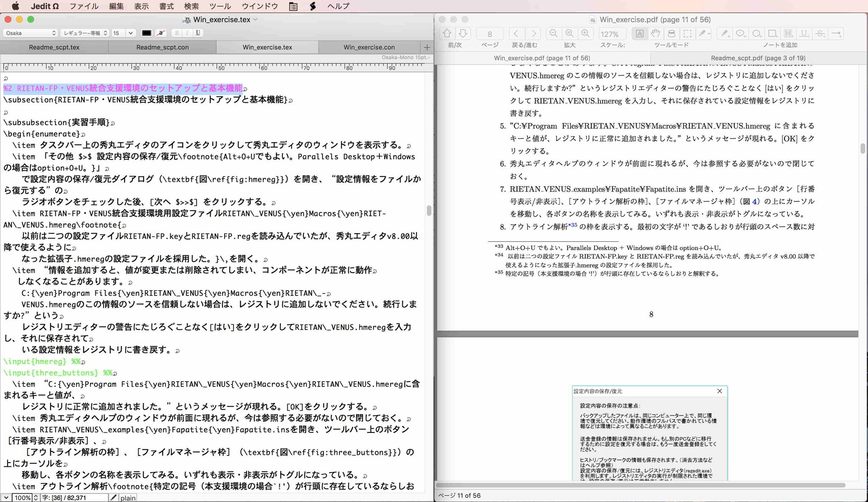Add a strikeout note
Image resolution: width=868 pixels, height=502 pixels.
pyautogui.click(x=820, y=33)
